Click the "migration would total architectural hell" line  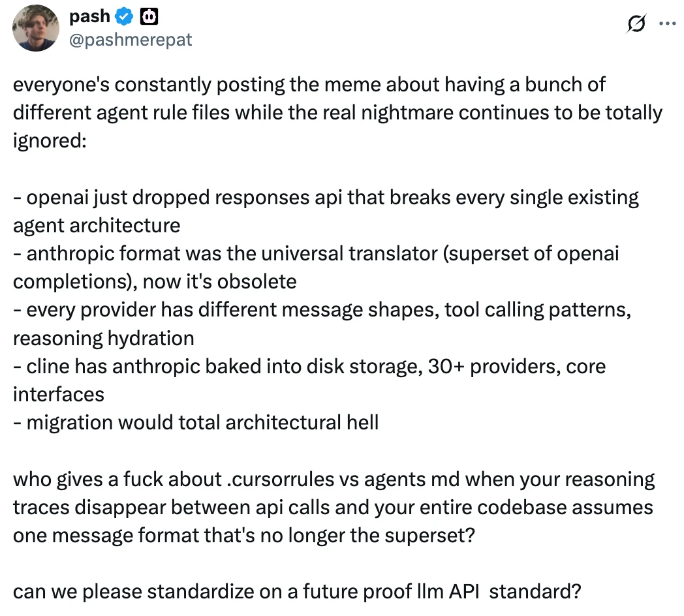pos(196,422)
